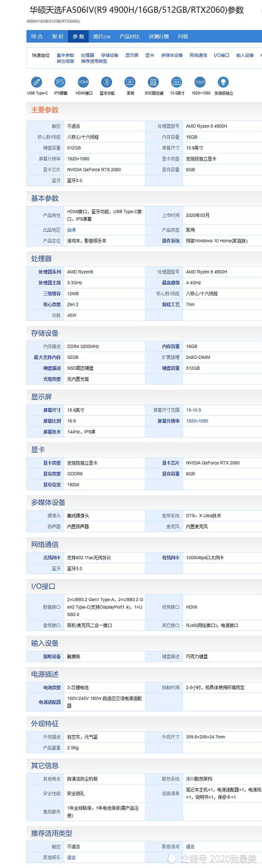Click the 屏幕比例 label link
Image resolution: width=262 pixels, height=868 pixels.
(52, 421)
